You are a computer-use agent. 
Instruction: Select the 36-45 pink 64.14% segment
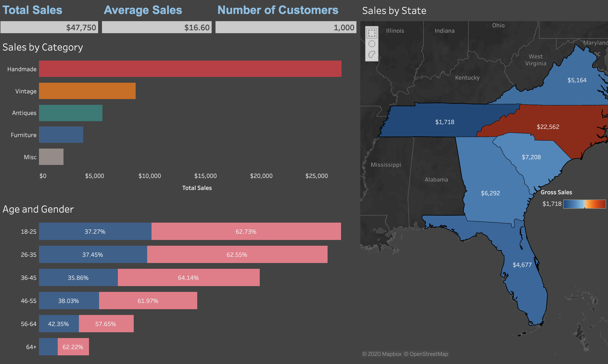point(188,277)
